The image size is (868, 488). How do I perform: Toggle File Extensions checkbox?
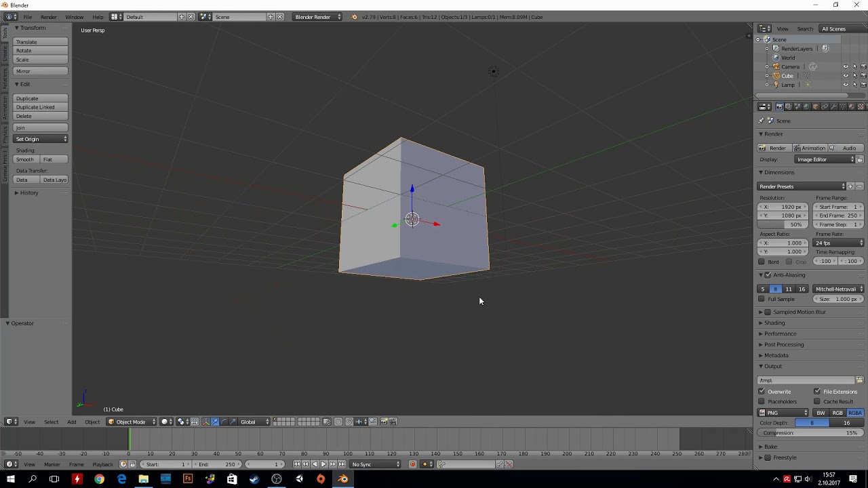(x=817, y=392)
